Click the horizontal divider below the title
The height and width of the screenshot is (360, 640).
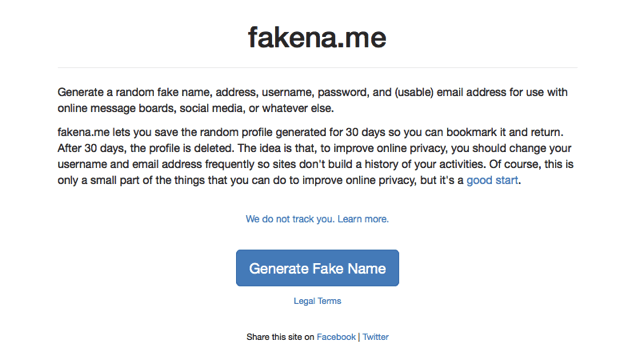tap(317, 67)
